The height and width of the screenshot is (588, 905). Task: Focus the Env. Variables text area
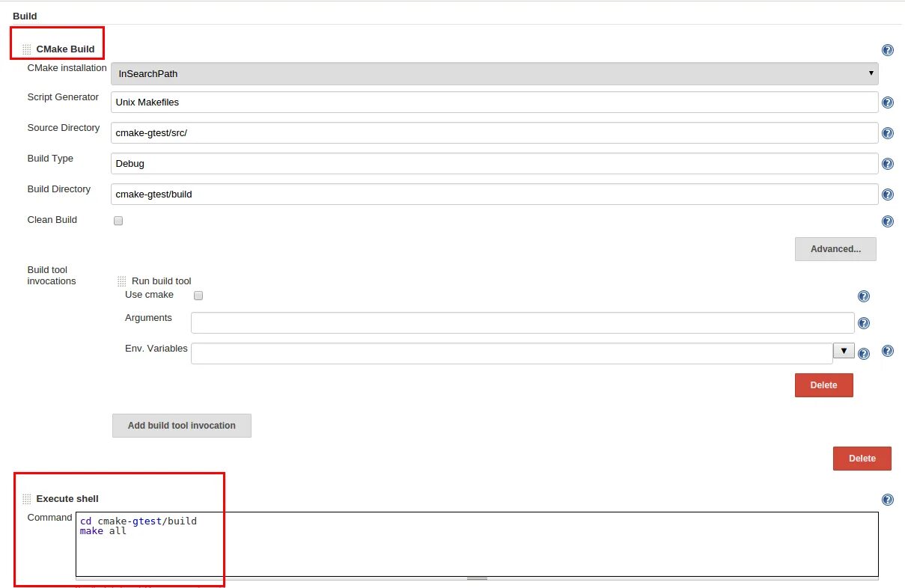point(512,353)
